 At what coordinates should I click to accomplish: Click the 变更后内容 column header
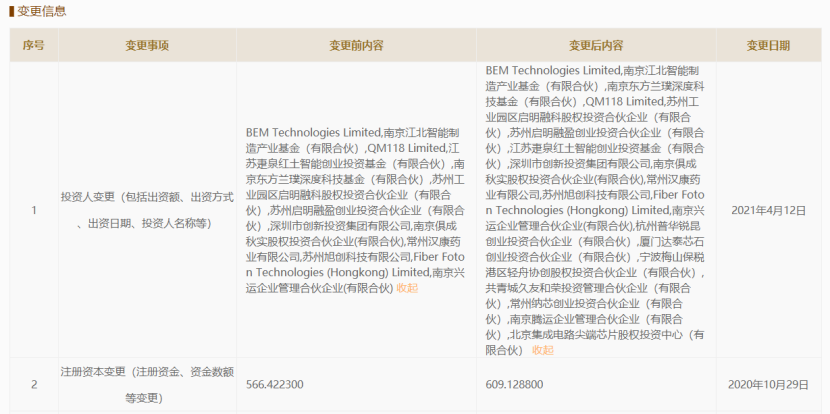coord(596,45)
